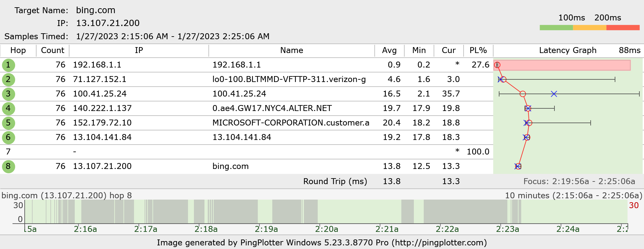
Task: Click the blue X marker on hop 3 graph
Action: click(x=554, y=94)
